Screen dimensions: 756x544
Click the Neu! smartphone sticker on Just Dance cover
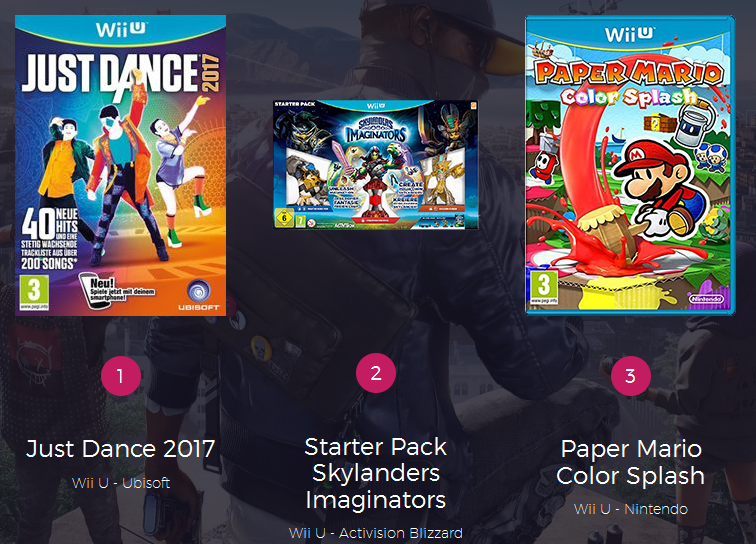(x=118, y=290)
